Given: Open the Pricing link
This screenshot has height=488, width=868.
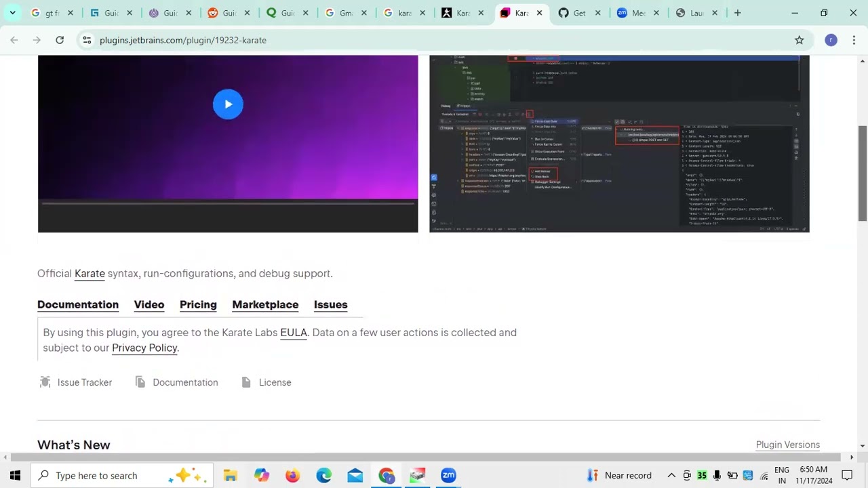Looking at the screenshot, I should [x=198, y=304].
